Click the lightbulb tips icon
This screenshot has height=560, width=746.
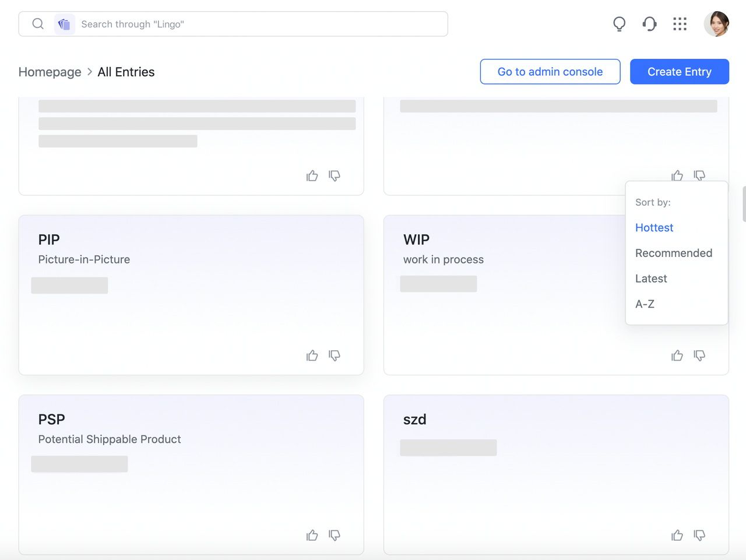619,24
